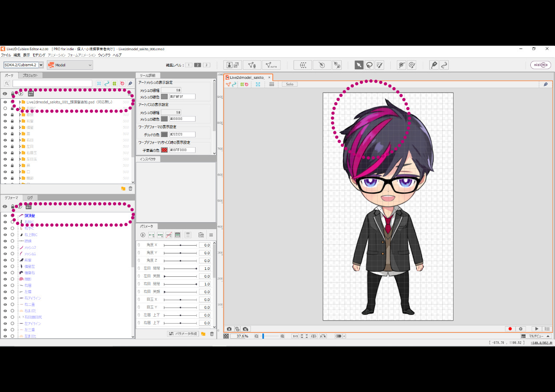Open the gear settings beside record button

(521, 329)
